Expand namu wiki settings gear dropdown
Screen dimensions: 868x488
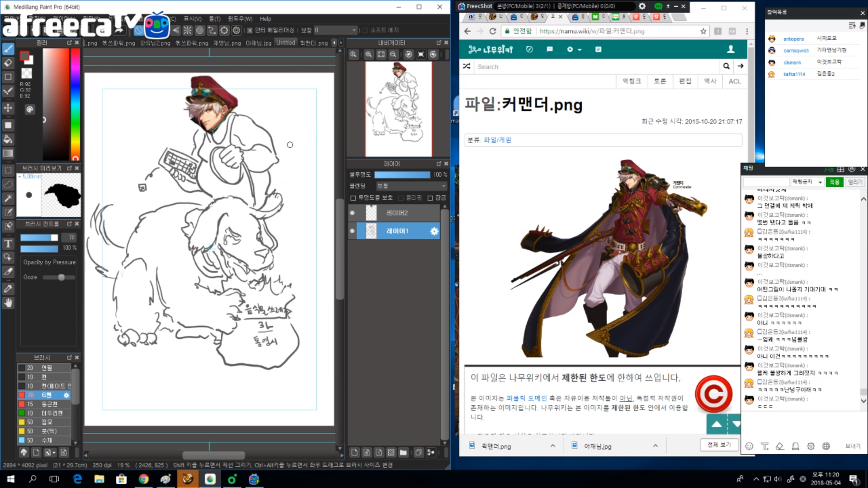[574, 49]
